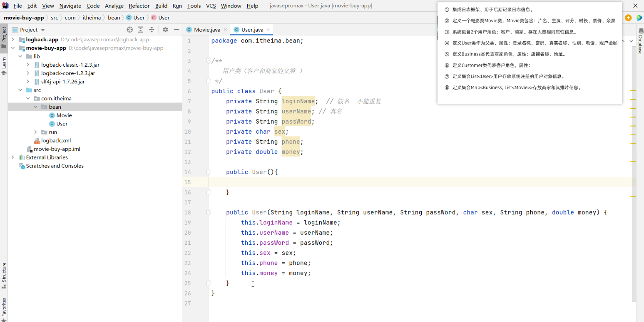Open the Build menu
This screenshot has width=644, height=322.
tap(161, 6)
